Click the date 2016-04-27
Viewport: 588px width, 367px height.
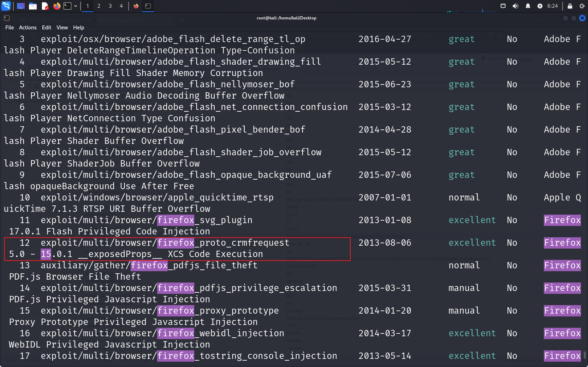click(385, 39)
